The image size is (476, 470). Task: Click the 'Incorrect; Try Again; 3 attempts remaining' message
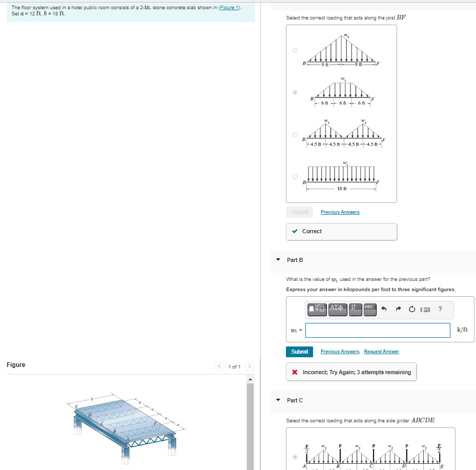[x=351, y=372]
